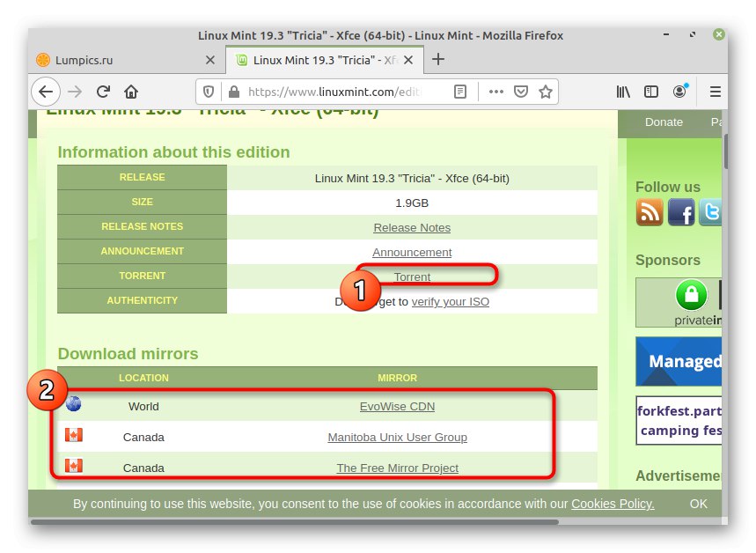Open The Free Mirror Project link

click(397, 468)
